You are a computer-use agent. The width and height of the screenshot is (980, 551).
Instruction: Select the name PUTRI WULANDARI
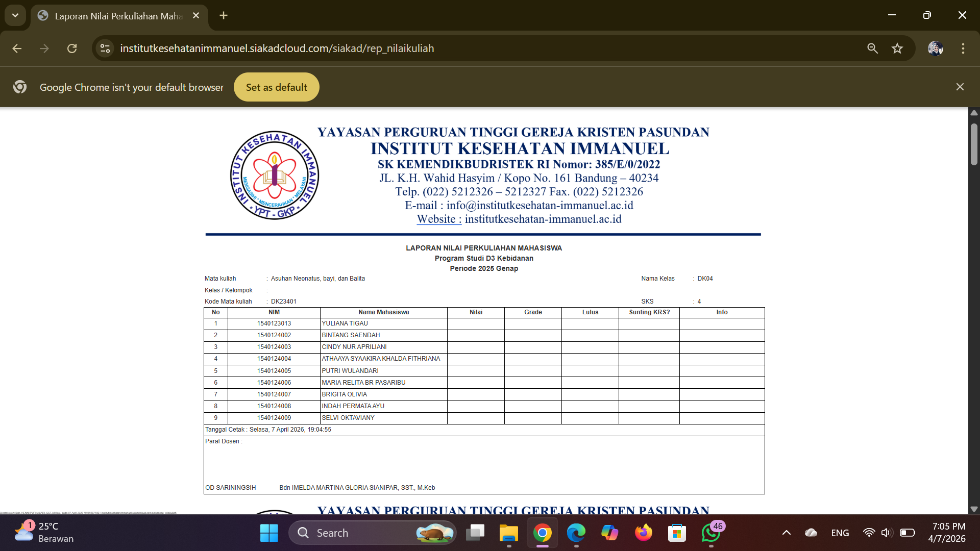[350, 371]
